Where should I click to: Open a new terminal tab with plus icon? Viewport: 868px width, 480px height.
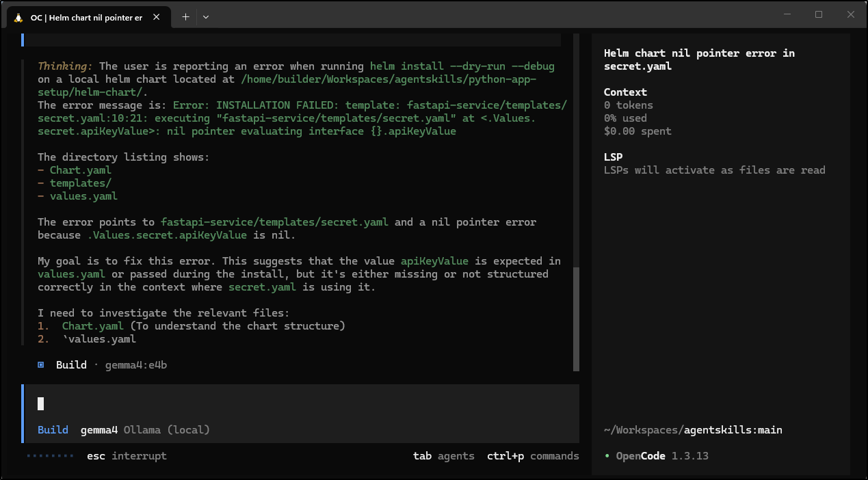(185, 16)
